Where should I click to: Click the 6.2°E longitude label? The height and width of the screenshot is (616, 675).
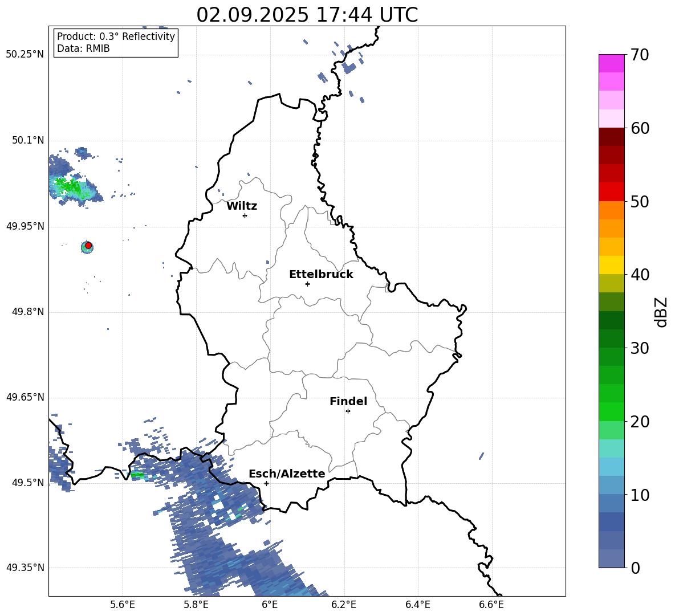click(344, 605)
